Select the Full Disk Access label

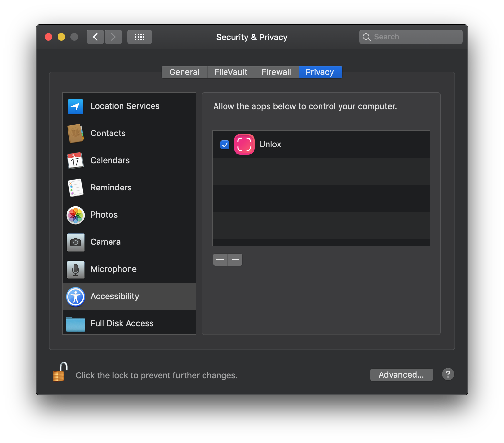tap(122, 323)
